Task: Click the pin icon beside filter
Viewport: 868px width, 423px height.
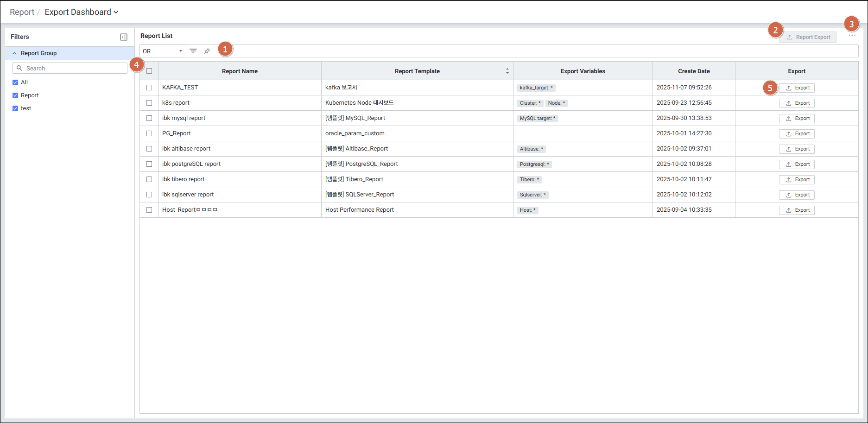Action: [207, 51]
